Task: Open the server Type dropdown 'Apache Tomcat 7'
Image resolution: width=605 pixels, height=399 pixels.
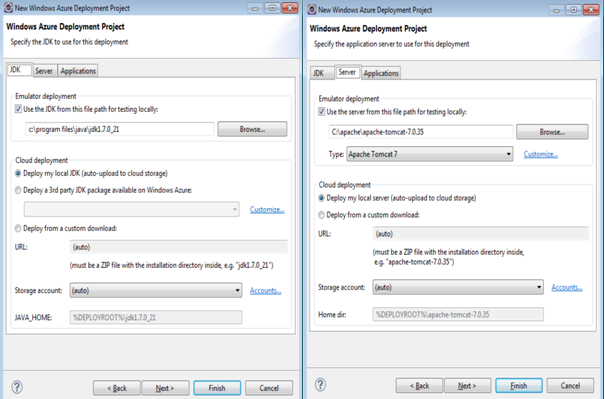Action: [x=430, y=154]
